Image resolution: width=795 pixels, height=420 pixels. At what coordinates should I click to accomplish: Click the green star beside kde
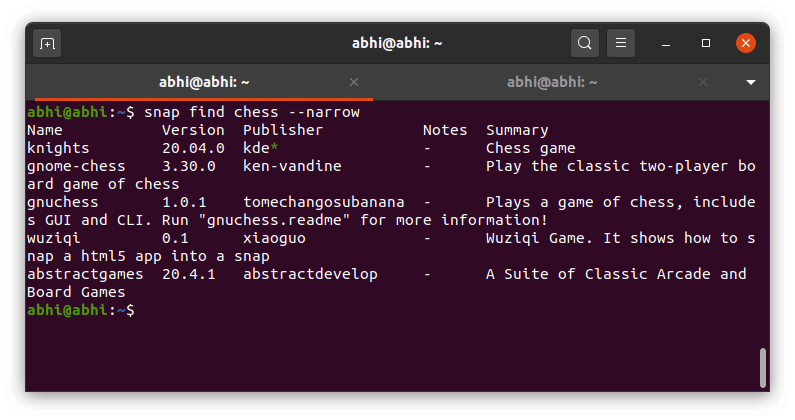[x=274, y=147]
